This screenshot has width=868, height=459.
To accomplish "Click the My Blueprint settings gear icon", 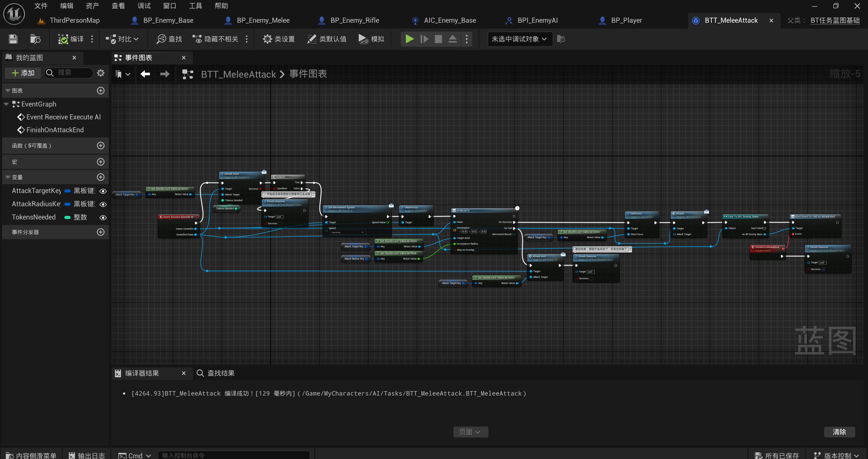I will pyautogui.click(x=101, y=73).
